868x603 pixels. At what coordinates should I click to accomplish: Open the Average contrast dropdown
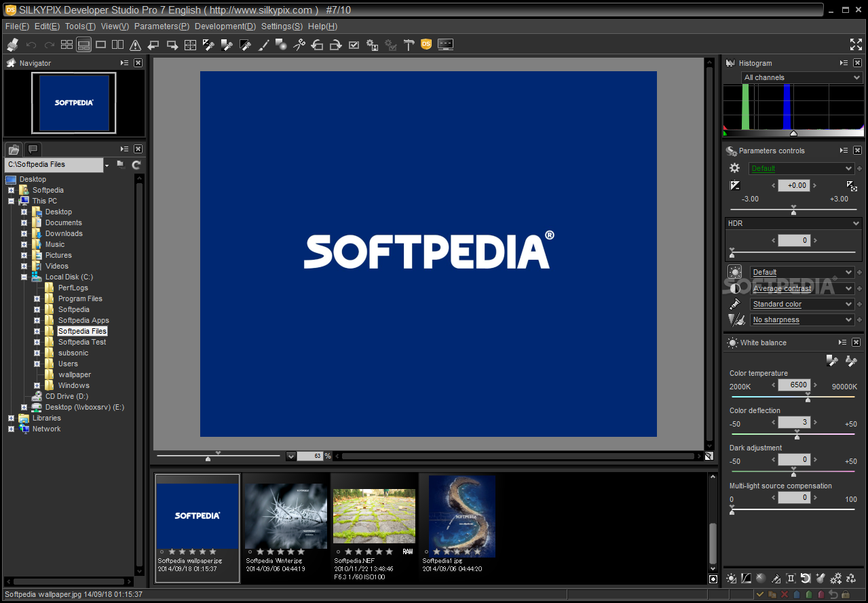click(801, 288)
